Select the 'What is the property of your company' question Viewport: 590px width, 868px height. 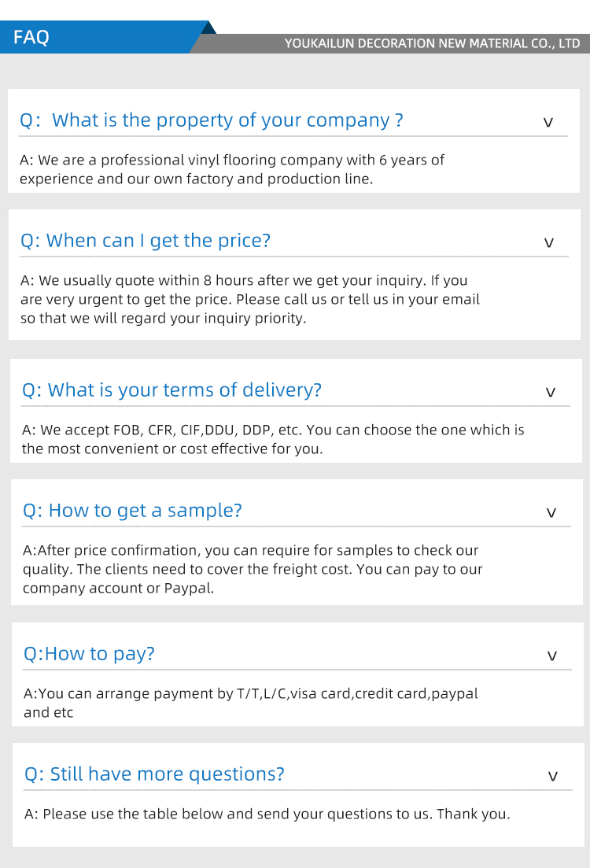click(x=212, y=120)
